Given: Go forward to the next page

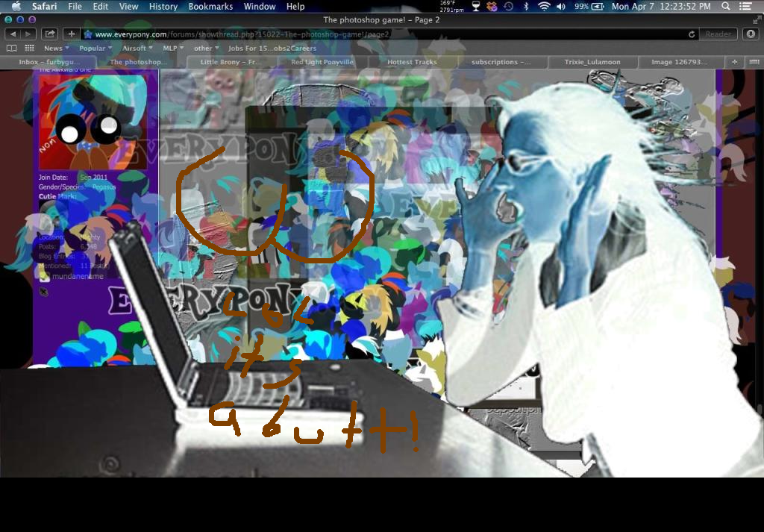Looking at the screenshot, I should pyautogui.click(x=28, y=34).
